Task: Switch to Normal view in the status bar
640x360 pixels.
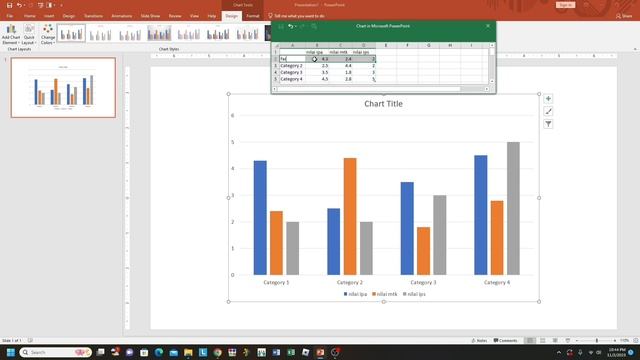Action: (x=529, y=340)
